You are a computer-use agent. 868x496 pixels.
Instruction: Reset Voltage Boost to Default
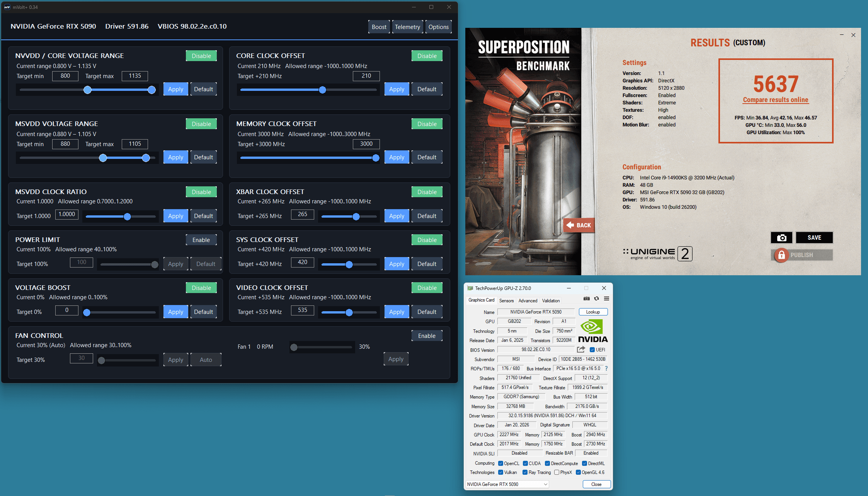click(203, 312)
